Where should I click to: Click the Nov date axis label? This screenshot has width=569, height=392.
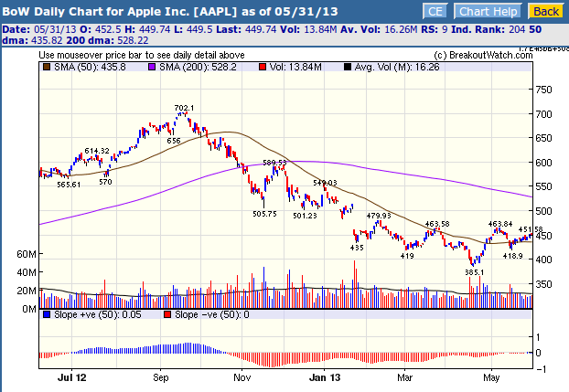pos(242,377)
